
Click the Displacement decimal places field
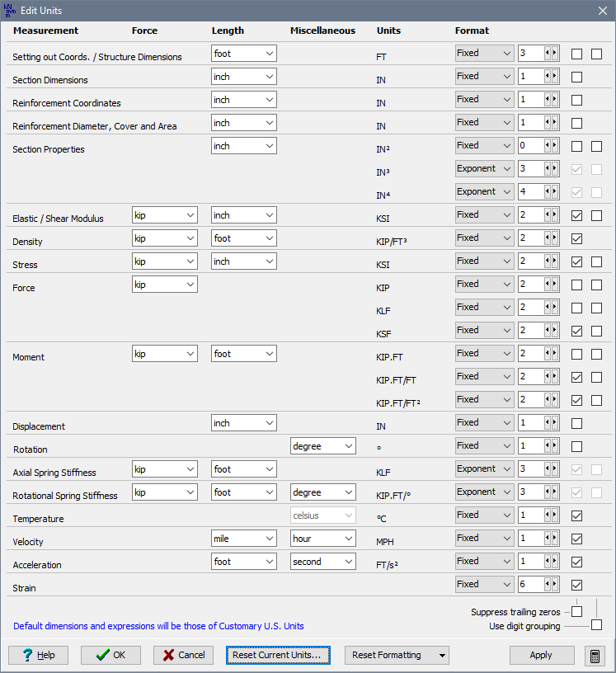530,423
